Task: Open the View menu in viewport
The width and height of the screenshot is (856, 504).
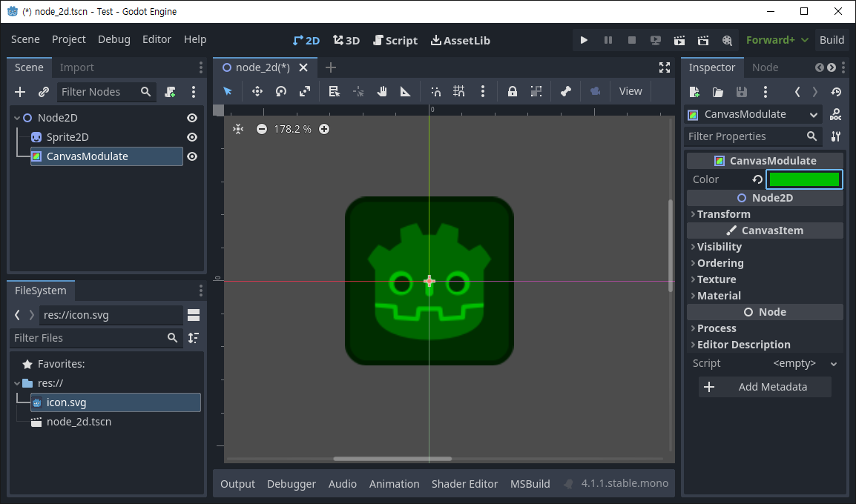Action: pos(631,91)
